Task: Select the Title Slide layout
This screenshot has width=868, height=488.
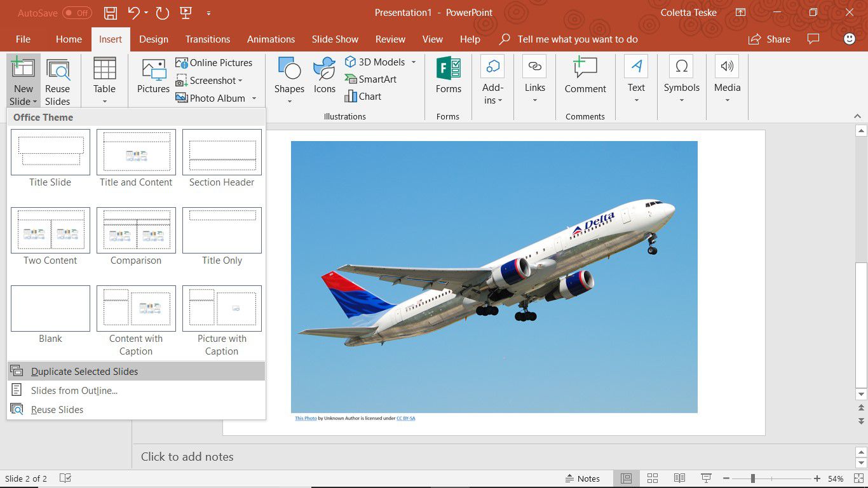Action: [x=50, y=158]
